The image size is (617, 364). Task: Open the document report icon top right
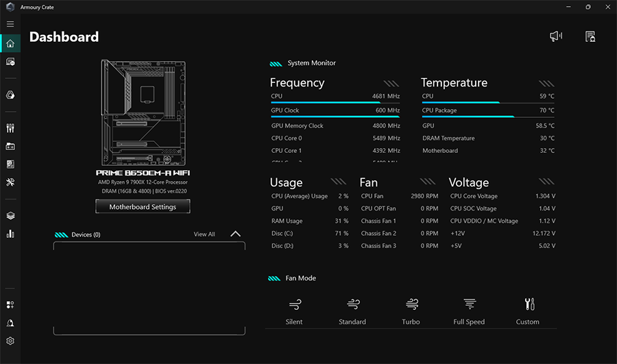pos(590,36)
